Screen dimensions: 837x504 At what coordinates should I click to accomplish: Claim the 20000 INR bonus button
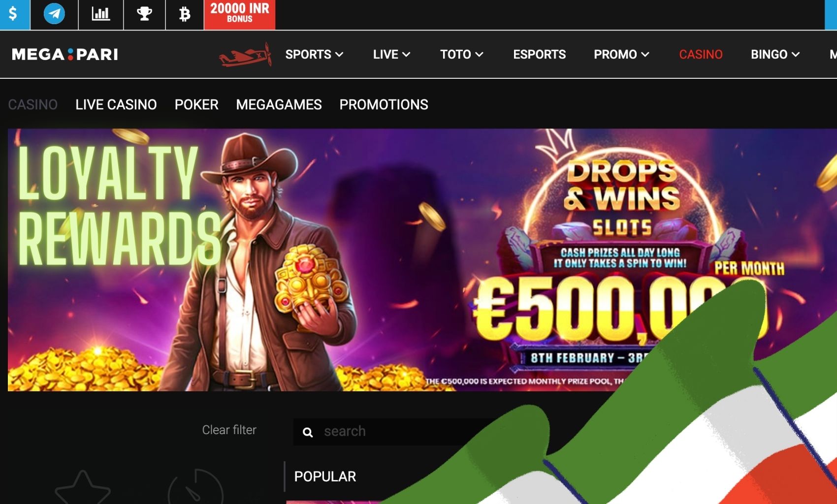[x=240, y=14]
